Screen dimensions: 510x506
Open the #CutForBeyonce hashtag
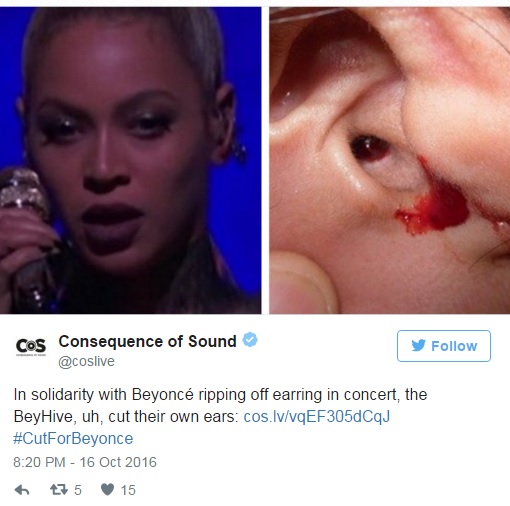pos(73,438)
